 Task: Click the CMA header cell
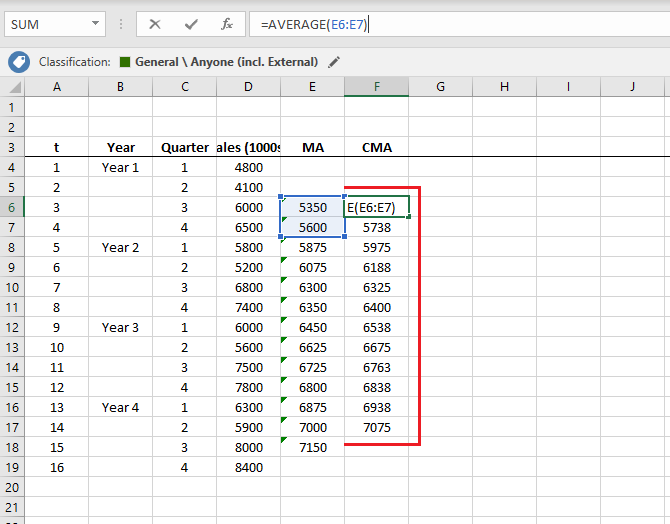(x=376, y=147)
